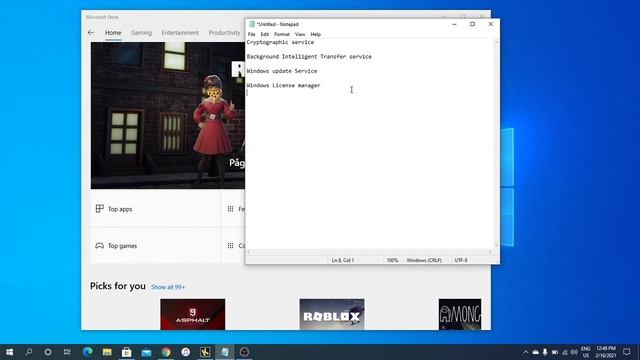The height and width of the screenshot is (360, 640).
Task: Open taskbar Search magnifier
Action: coord(29,352)
